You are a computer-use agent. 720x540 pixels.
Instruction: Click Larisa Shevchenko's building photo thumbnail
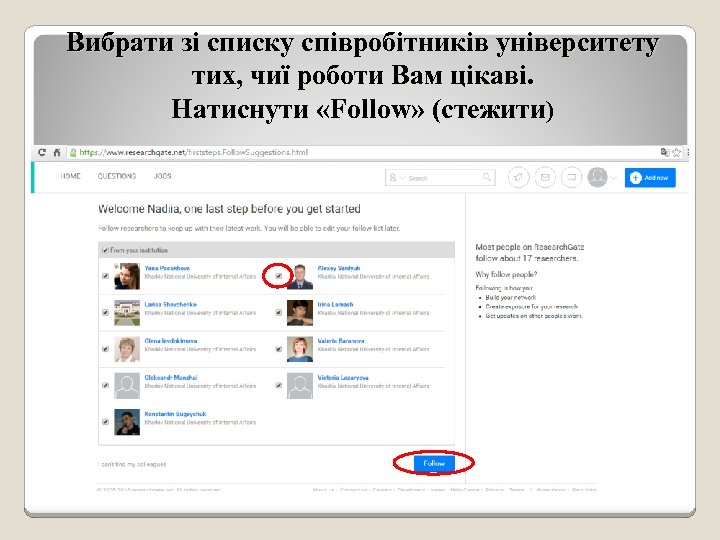point(127,312)
